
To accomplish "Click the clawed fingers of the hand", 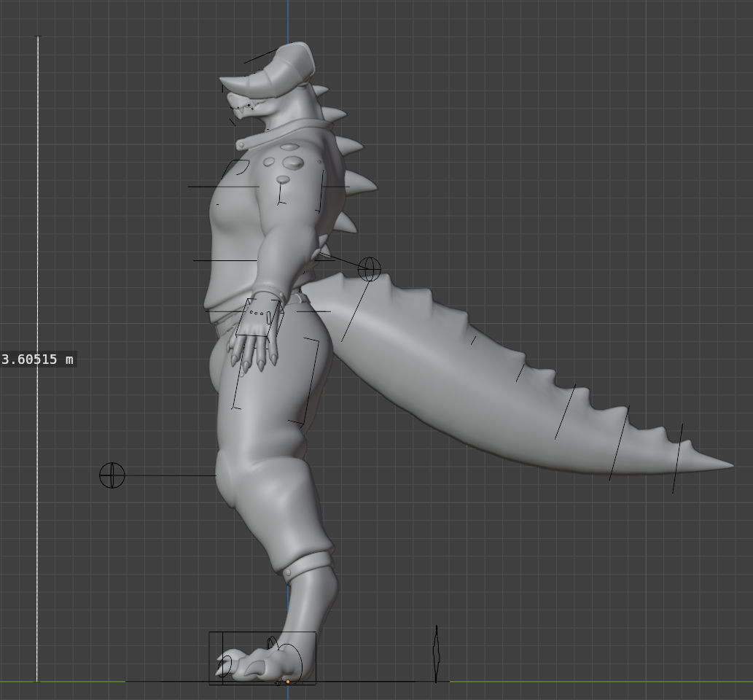I will click(253, 350).
